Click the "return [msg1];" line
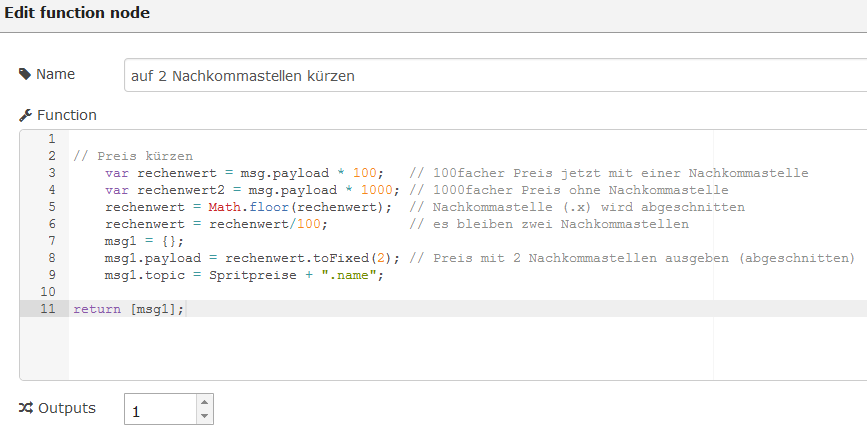The height and width of the screenshot is (431, 867). tap(128, 309)
